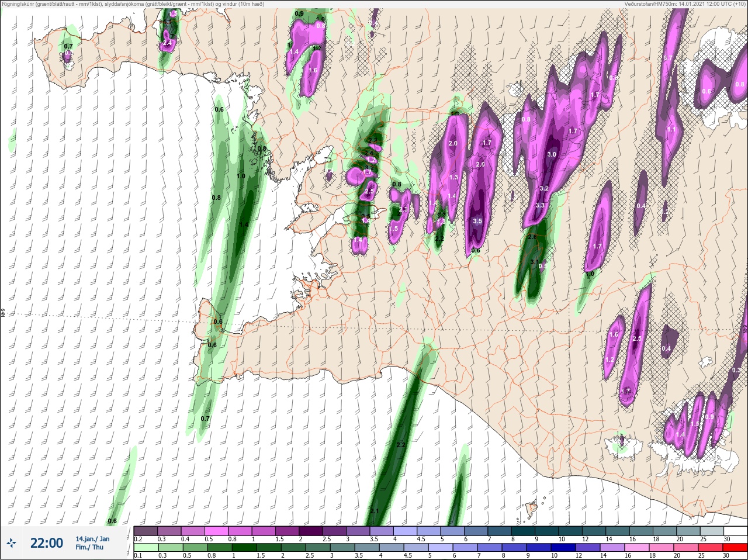Viewport: 748px width, 560px height.
Task: Click the star-shaped logo beside 22:00
Action: pyautogui.click(x=12, y=543)
